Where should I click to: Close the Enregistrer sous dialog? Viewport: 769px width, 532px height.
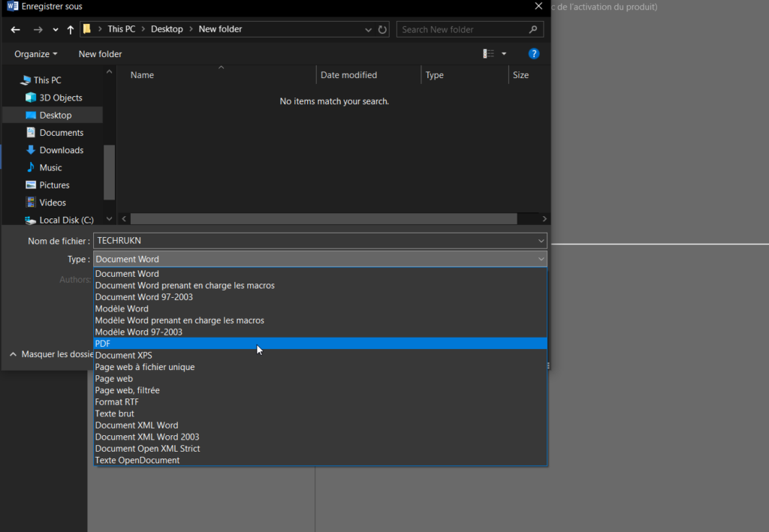click(538, 6)
